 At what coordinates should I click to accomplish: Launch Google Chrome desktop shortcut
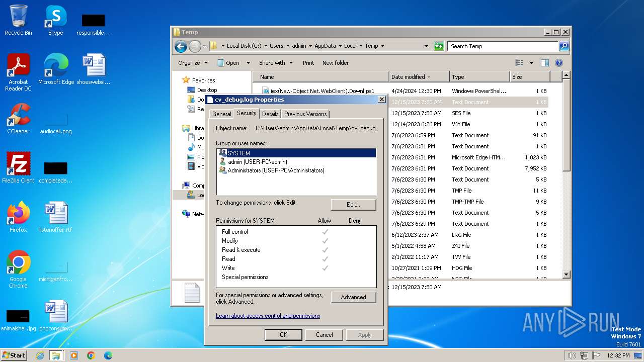pos(18,269)
